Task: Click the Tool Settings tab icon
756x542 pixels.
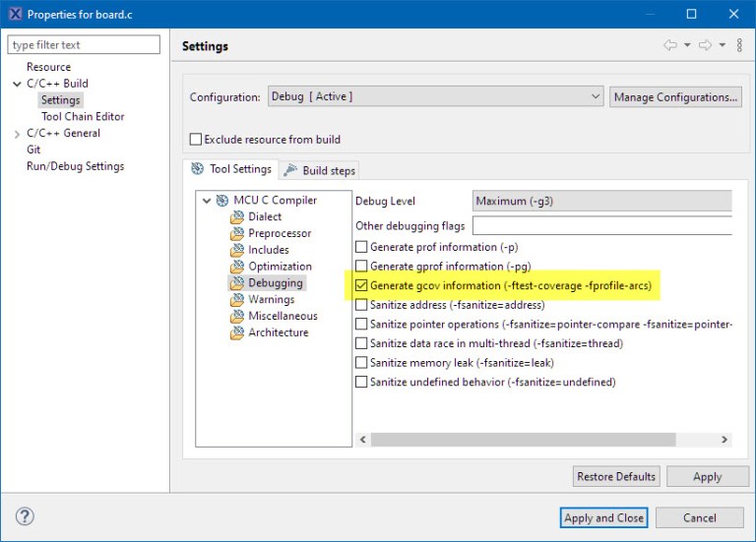Action: tap(197, 168)
